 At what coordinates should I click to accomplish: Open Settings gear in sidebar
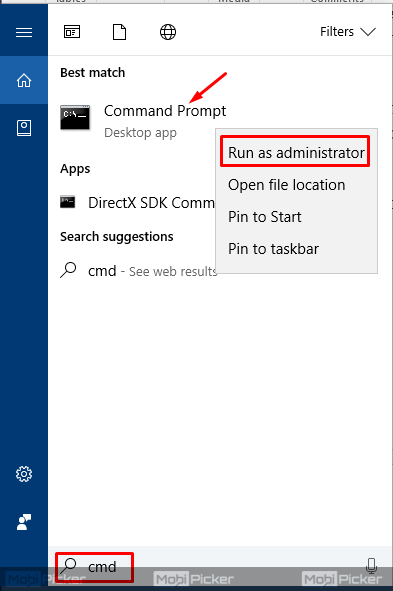coord(24,474)
